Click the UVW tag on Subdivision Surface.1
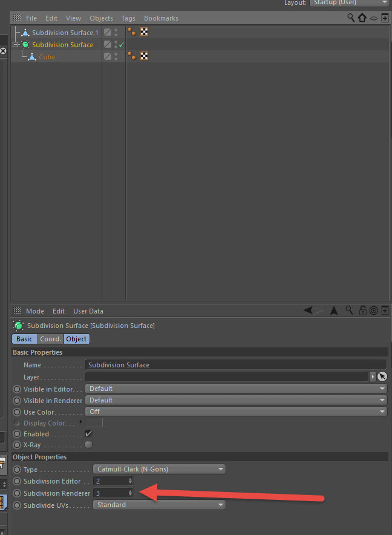392x535 pixels. tap(144, 31)
